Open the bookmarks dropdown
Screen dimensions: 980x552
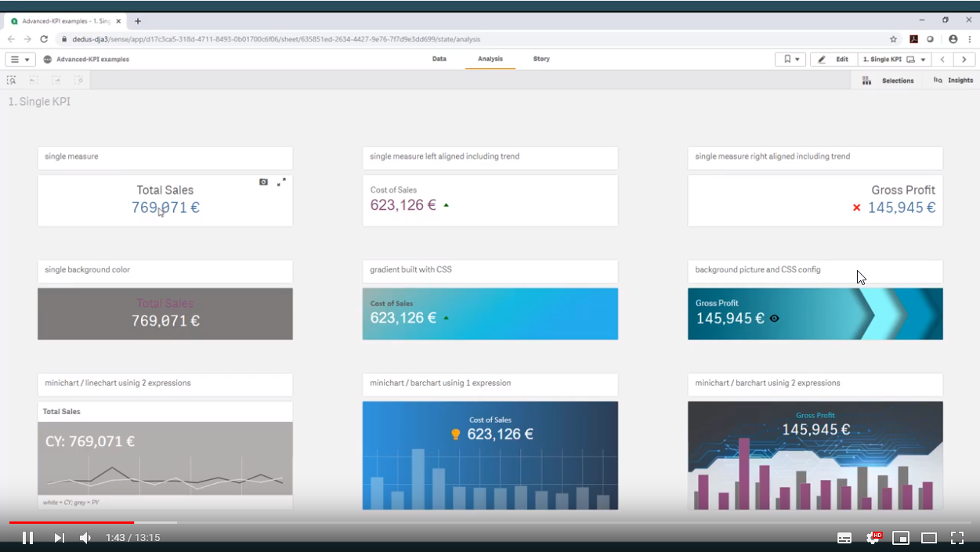[x=790, y=60]
